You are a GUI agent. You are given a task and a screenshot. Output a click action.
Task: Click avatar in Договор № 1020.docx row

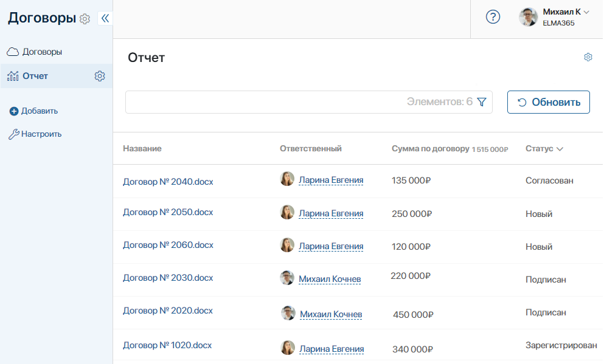tap(287, 348)
